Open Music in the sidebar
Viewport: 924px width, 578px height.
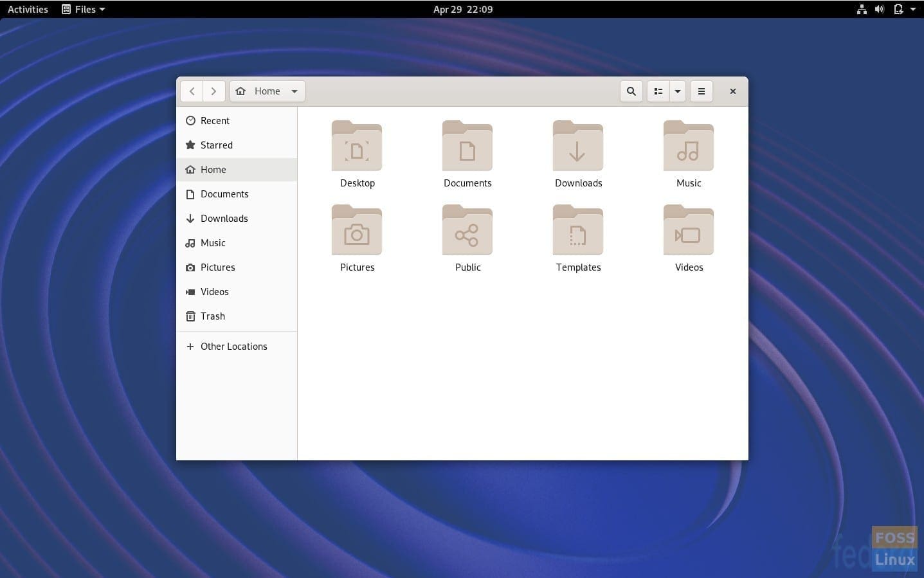(237, 243)
